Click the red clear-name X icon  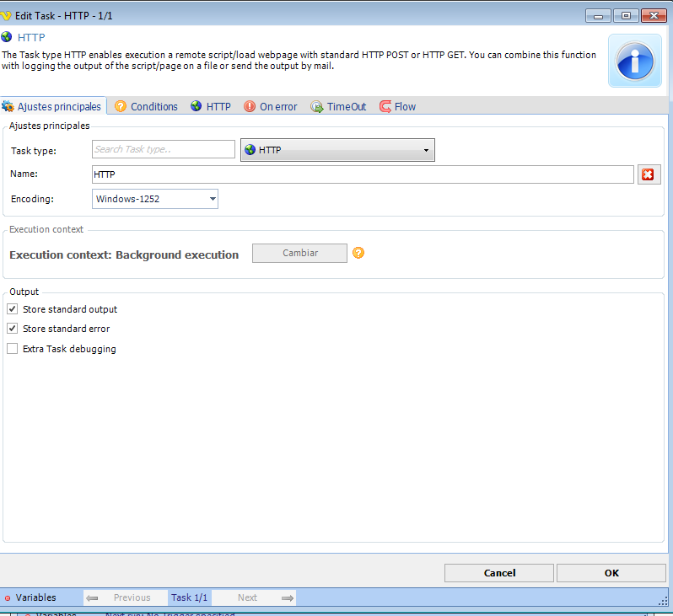coord(648,174)
